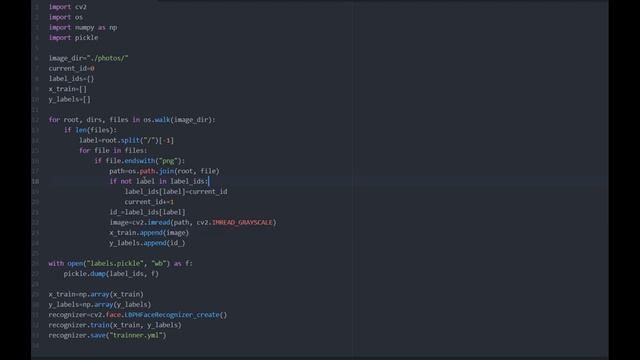The height and width of the screenshot is (360, 640).
Task: Click the id_=label_ids[label] line
Action: click(147, 212)
